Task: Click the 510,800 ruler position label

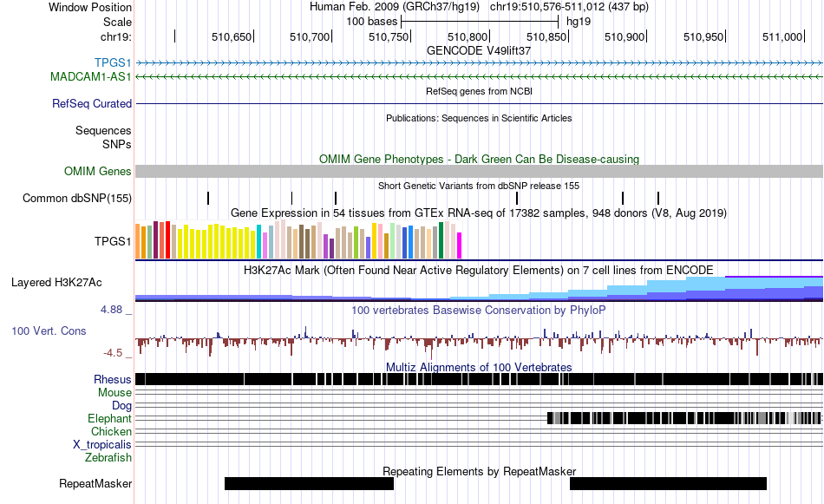Action: 468,36
